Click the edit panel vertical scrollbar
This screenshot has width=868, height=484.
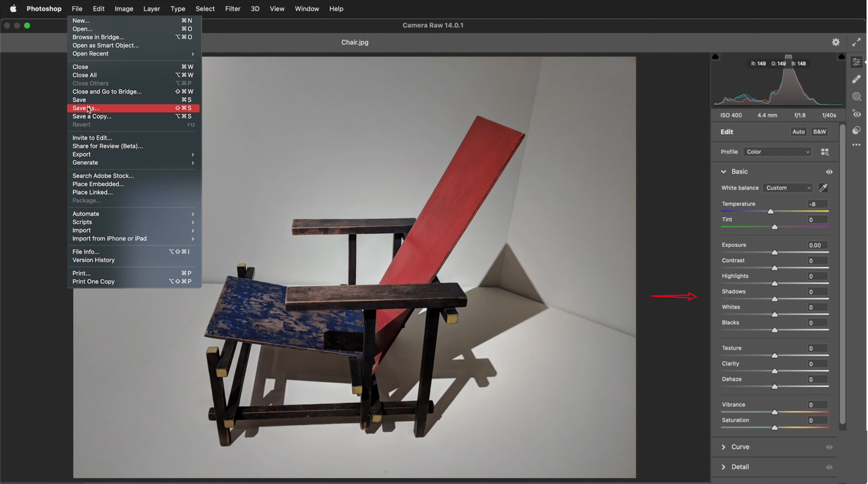(843, 274)
